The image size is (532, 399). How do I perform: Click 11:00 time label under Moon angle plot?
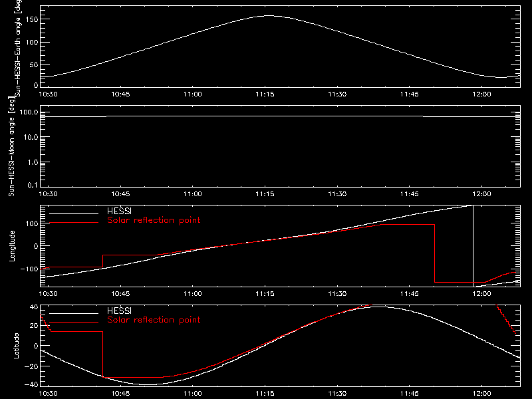[x=193, y=194]
